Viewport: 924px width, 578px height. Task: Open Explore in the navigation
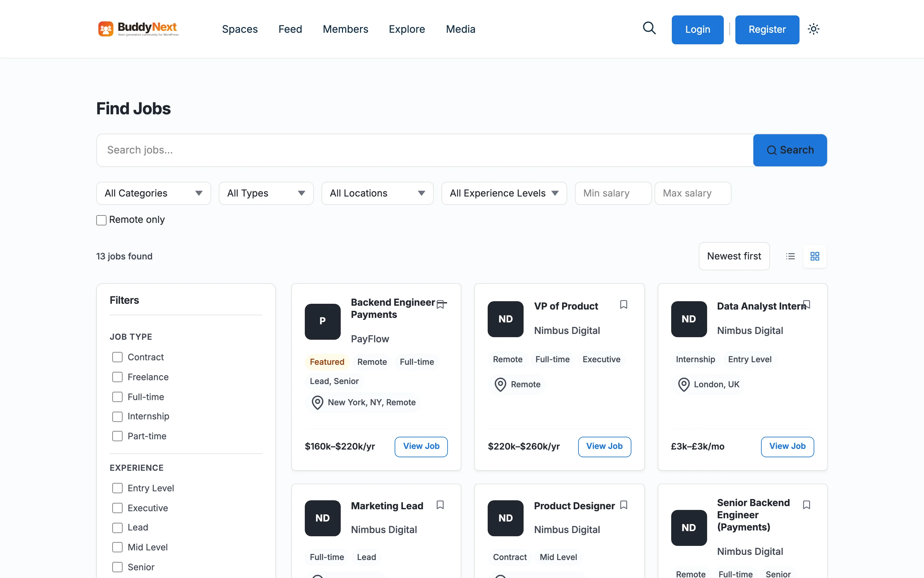pyautogui.click(x=406, y=29)
